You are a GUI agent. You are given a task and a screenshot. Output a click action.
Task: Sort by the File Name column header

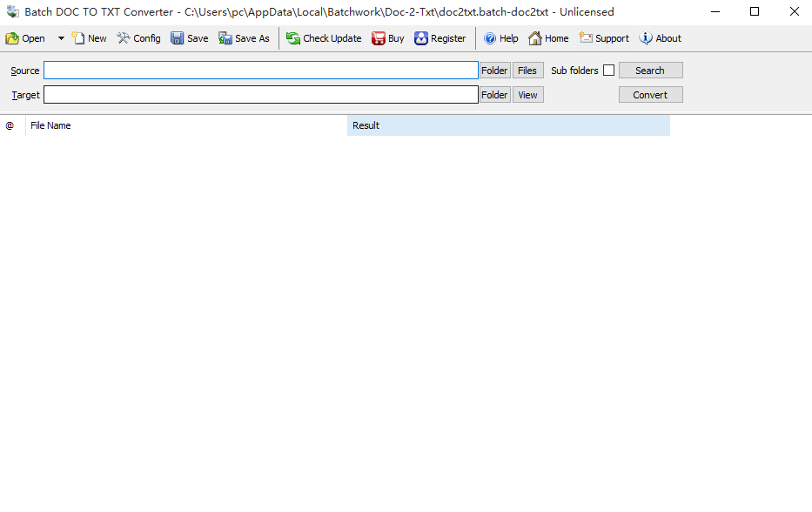click(x=186, y=125)
